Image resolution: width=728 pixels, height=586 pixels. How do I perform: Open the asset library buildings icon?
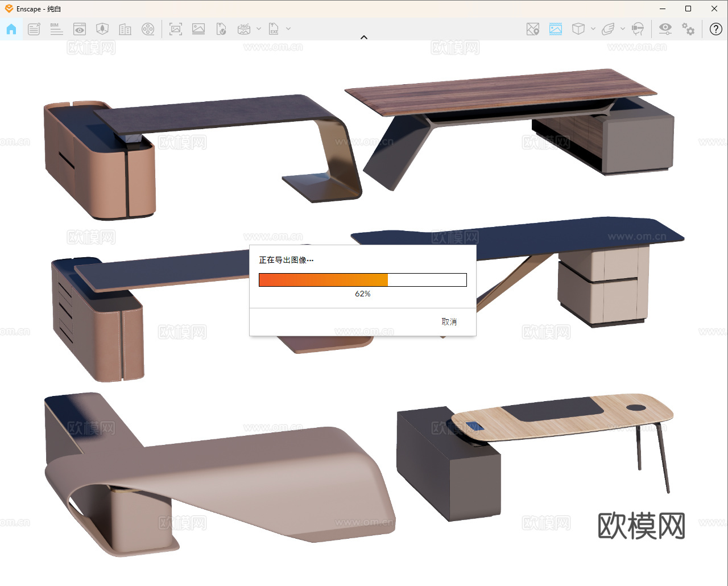pos(125,29)
